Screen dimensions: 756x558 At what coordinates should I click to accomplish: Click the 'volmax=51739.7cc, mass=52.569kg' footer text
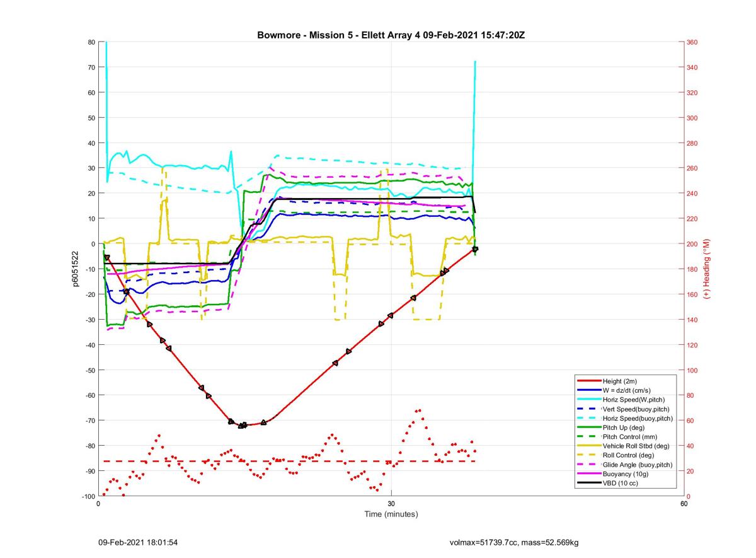tap(514, 542)
